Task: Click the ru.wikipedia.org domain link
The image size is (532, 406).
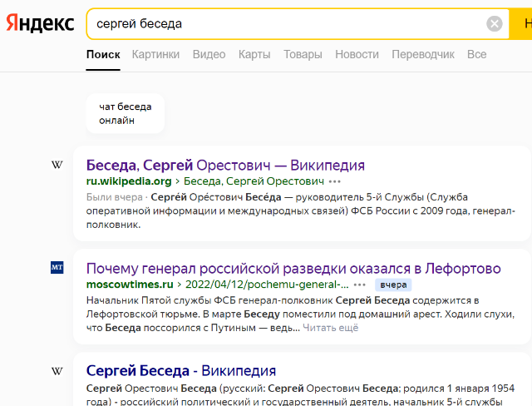Action: 129,181
